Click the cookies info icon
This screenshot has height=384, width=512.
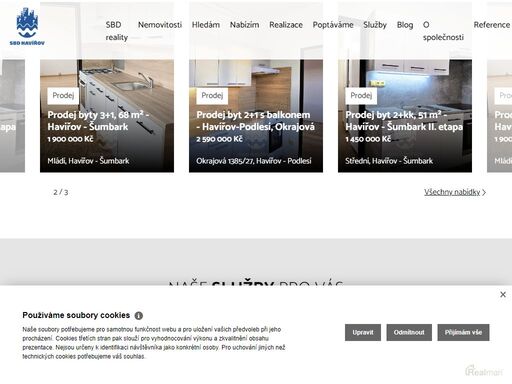tap(139, 315)
